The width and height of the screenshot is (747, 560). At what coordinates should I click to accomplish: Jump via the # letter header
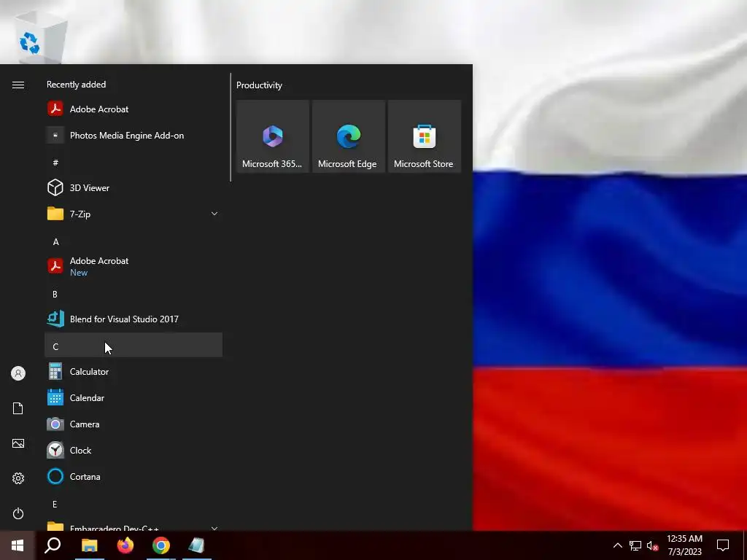pos(133,163)
